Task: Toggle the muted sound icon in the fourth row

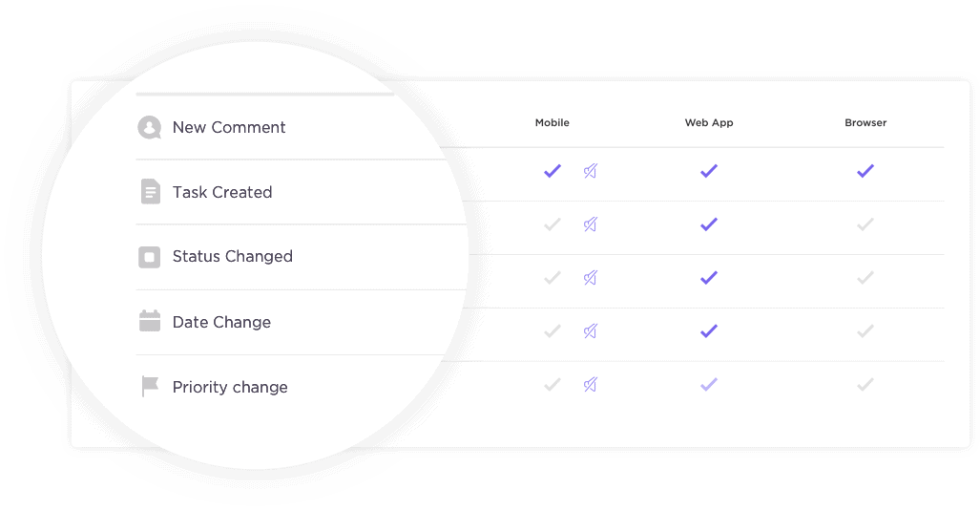Action: (590, 330)
